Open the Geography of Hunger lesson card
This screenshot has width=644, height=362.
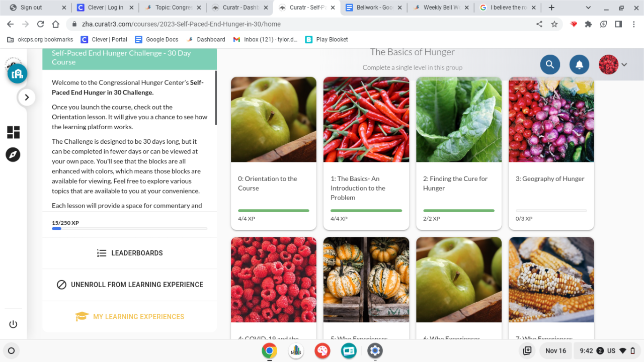pyautogui.click(x=551, y=153)
